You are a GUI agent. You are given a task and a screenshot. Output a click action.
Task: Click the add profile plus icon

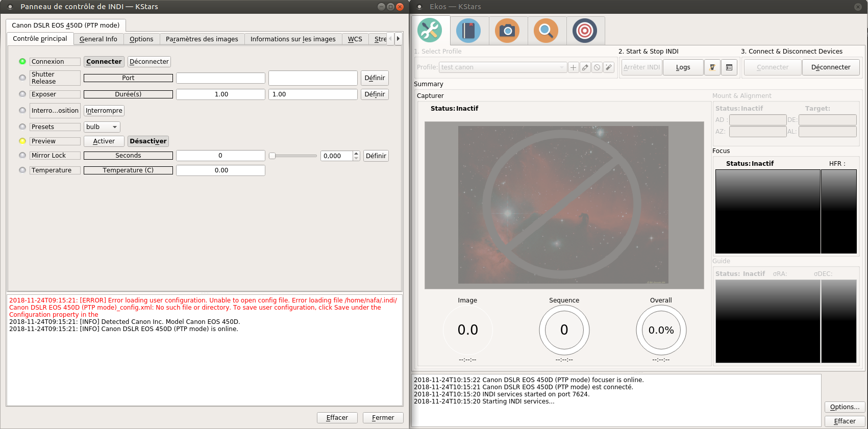point(574,67)
